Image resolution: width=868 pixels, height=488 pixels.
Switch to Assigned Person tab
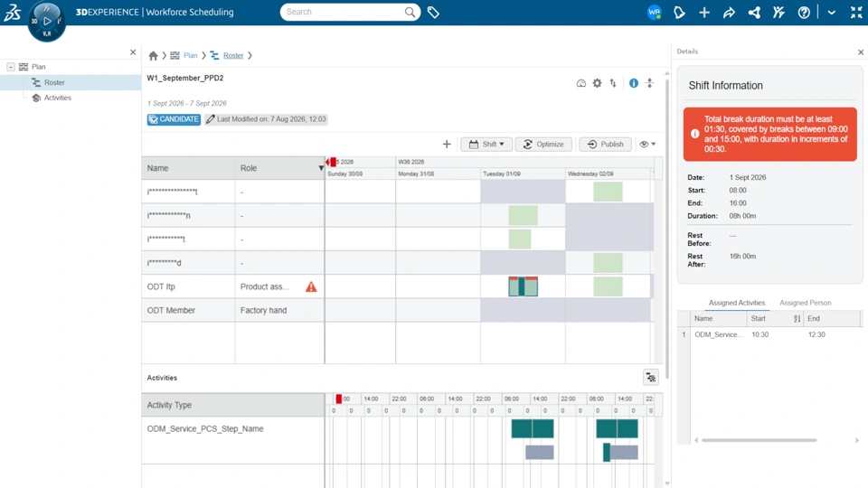click(805, 303)
